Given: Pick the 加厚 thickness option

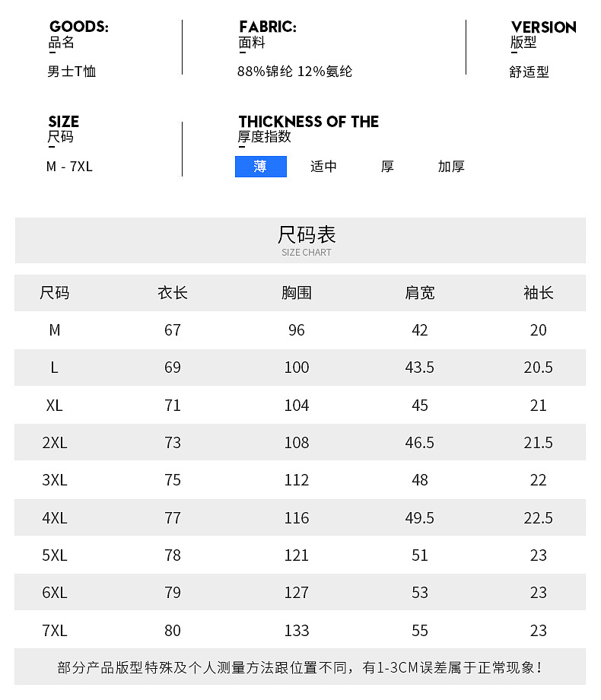Looking at the screenshot, I should click(451, 167).
